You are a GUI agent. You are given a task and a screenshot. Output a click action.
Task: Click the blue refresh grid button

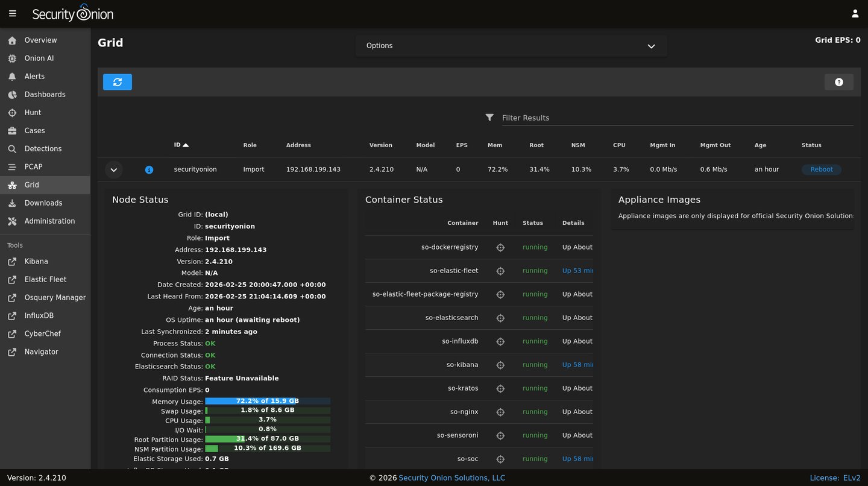118,82
